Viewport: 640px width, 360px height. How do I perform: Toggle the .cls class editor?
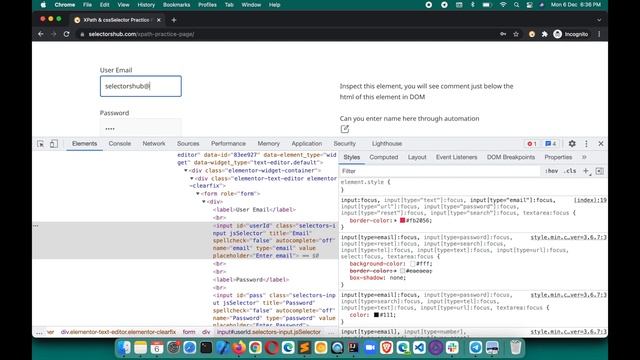(x=570, y=171)
